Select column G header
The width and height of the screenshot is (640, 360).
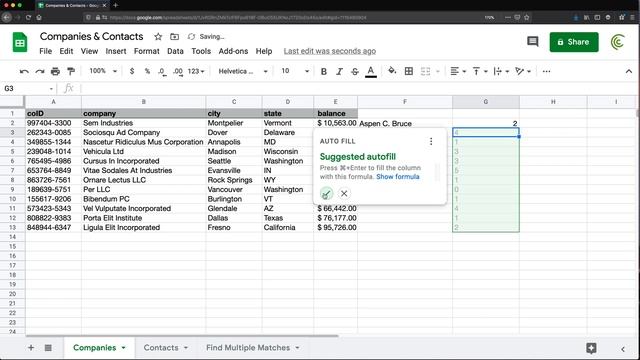point(486,102)
